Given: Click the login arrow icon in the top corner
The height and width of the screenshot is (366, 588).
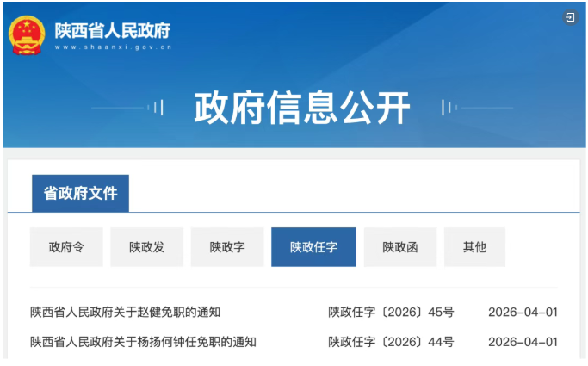Looking at the screenshot, I should (570, 17).
